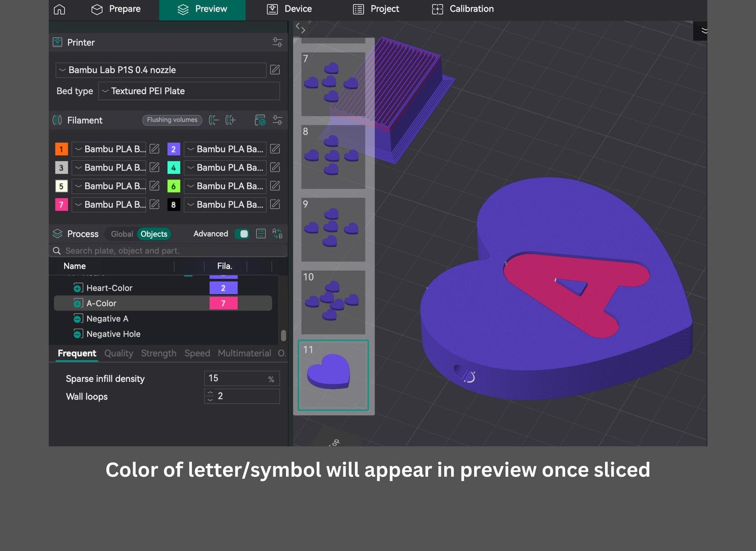The height and width of the screenshot is (551, 756).
Task: Open the Speed settings tab
Action: tap(197, 353)
